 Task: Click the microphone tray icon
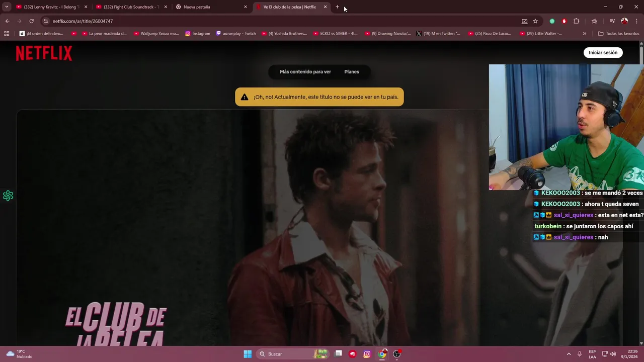click(580, 354)
